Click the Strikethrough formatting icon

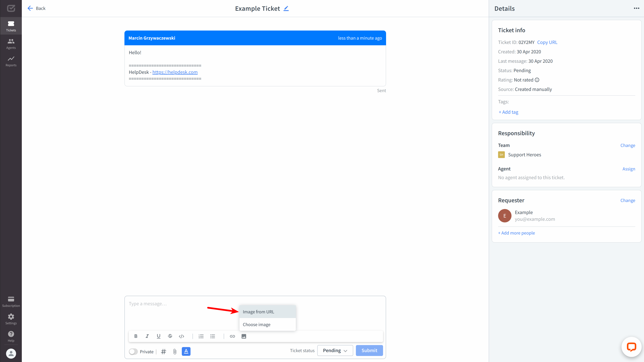click(170, 336)
